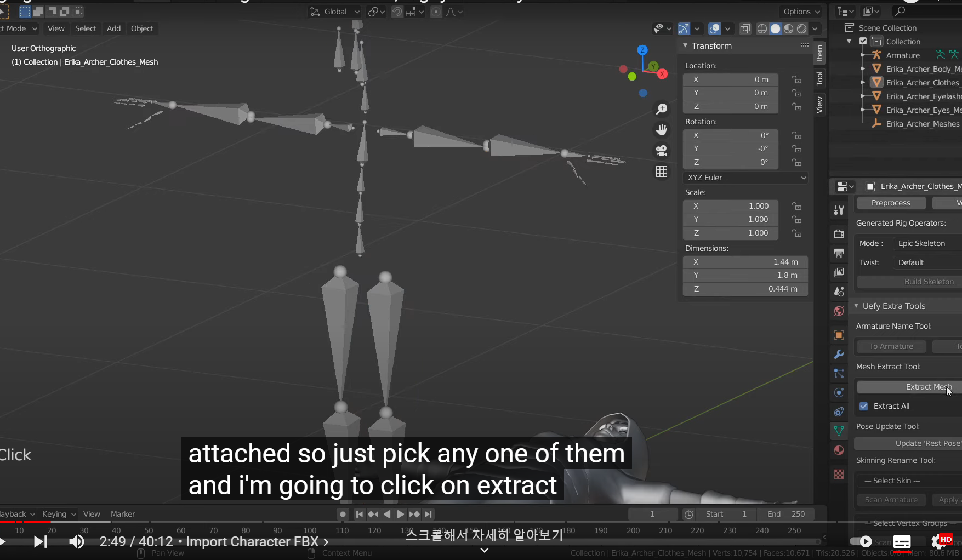Open the Object Data green triangle icon

[839, 431]
